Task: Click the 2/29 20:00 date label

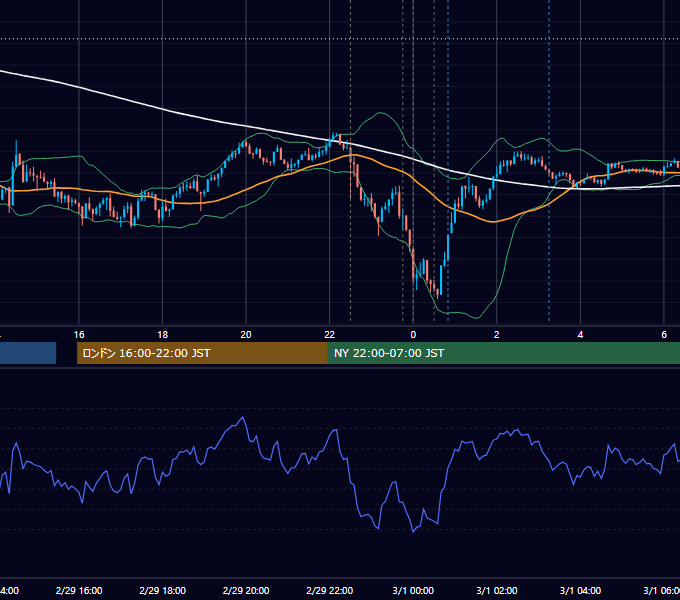Action: click(x=246, y=590)
